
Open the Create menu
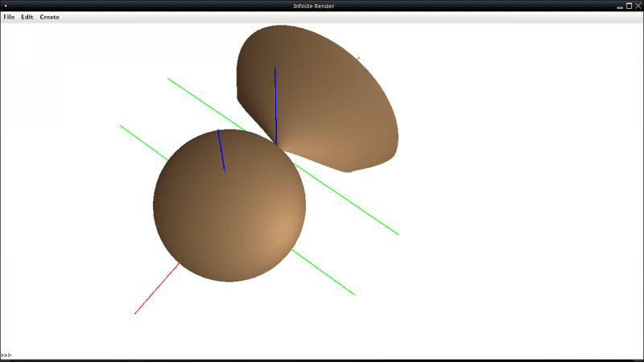(x=50, y=17)
